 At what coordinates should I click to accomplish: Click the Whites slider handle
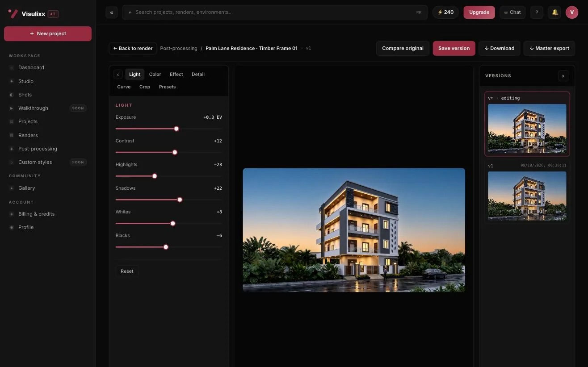[173, 223]
